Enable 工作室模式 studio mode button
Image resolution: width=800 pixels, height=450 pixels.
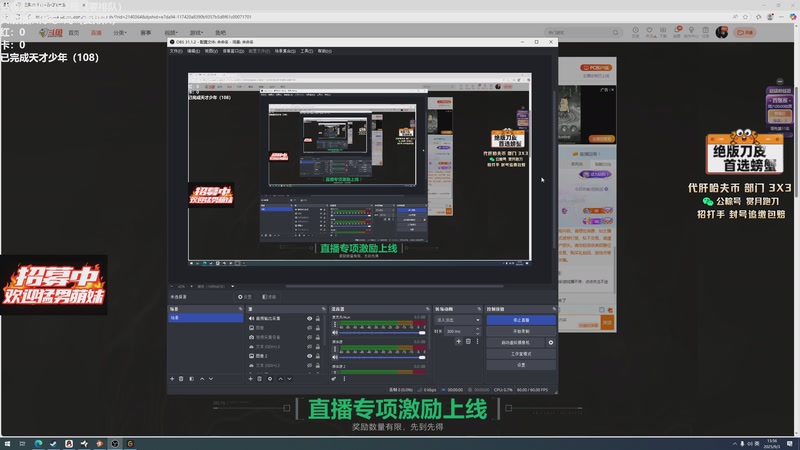521,354
